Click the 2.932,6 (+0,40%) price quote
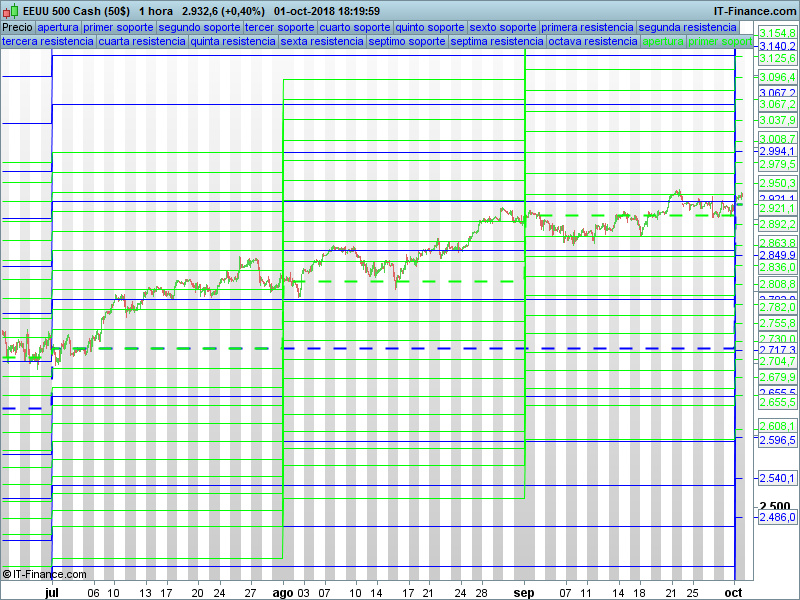 223,11
